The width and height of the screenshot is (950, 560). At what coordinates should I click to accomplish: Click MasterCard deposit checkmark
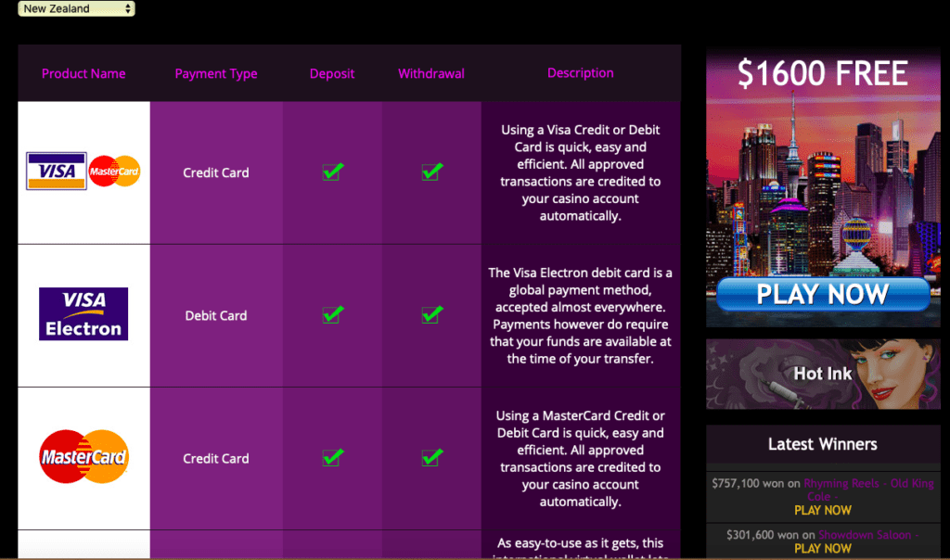332,457
